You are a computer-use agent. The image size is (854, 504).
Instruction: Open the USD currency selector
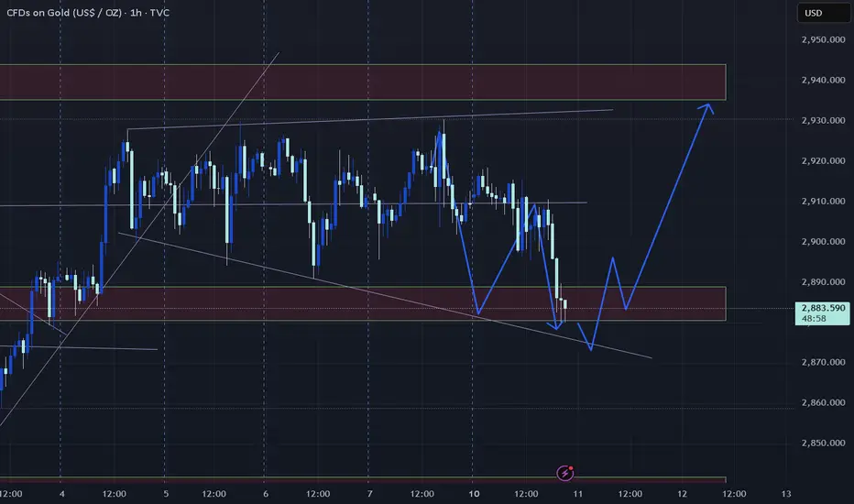(x=823, y=13)
